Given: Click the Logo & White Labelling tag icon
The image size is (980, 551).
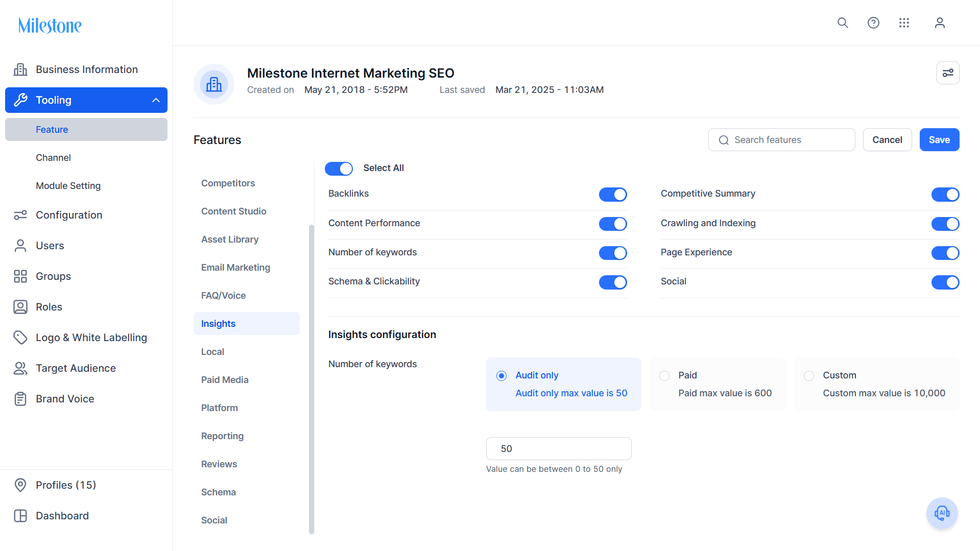Looking at the screenshot, I should coord(20,338).
